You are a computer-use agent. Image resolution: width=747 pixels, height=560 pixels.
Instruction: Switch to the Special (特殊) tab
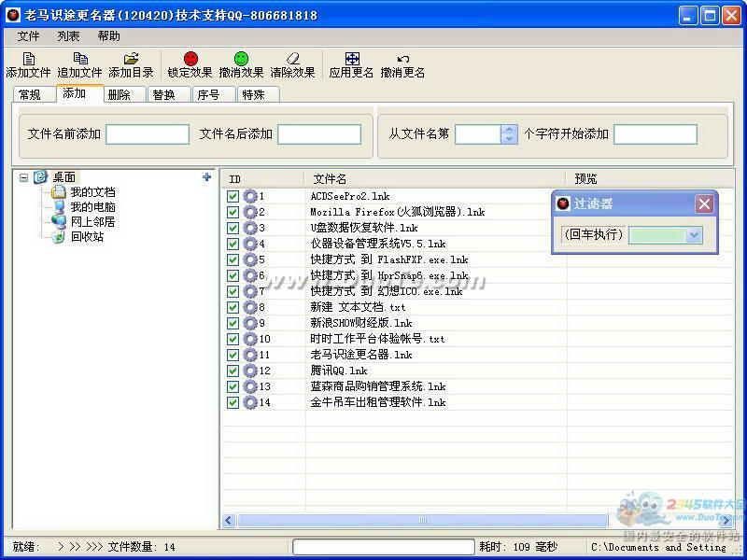coord(258,95)
